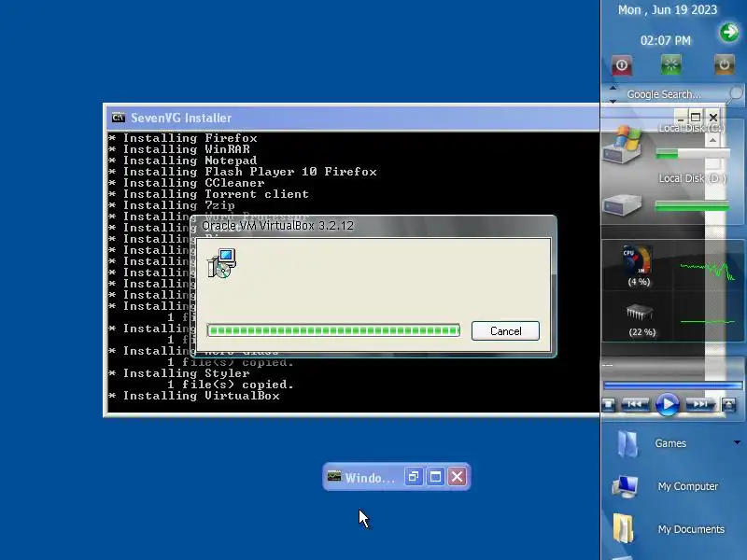Maximize the SevenVG Installer window

696,118
